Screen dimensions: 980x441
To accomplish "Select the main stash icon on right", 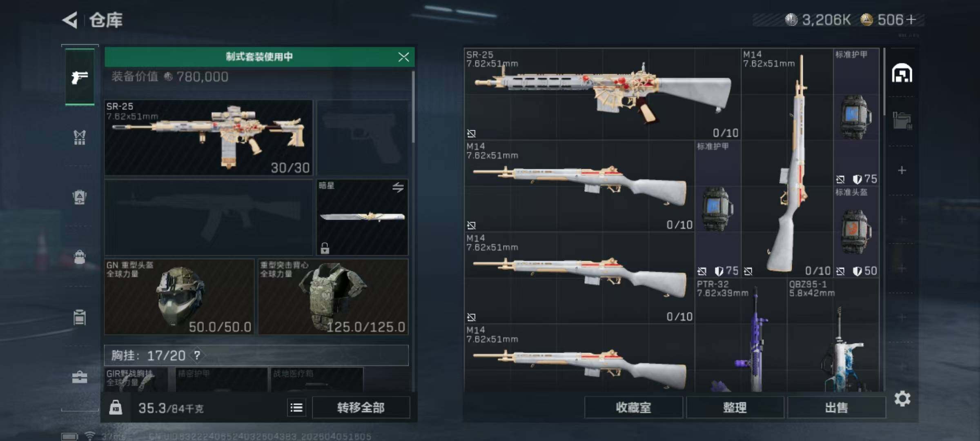I will click(902, 73).
